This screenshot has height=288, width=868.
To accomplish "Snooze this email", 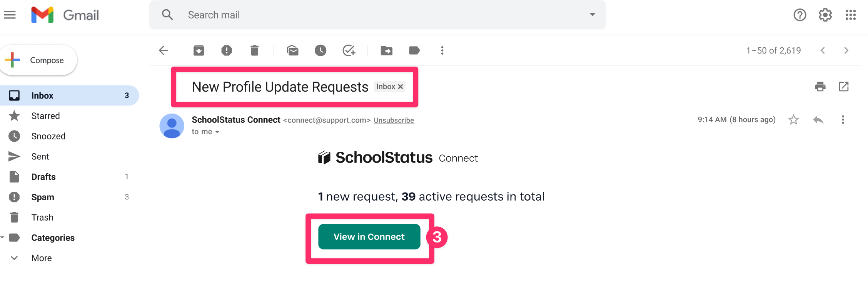I will click(x=320, y=50).
